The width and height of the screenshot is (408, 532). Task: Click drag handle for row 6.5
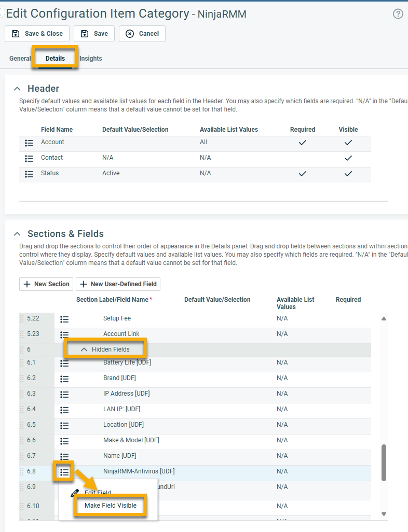pyautogui.click(x=22, y=425)
